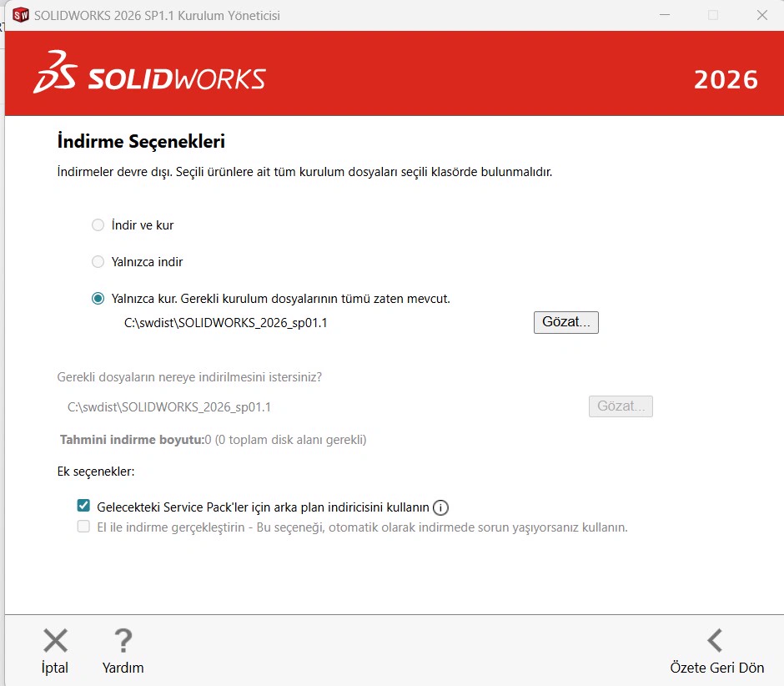
Task: Click Gözat button next to install path
Action: [566, 322]
